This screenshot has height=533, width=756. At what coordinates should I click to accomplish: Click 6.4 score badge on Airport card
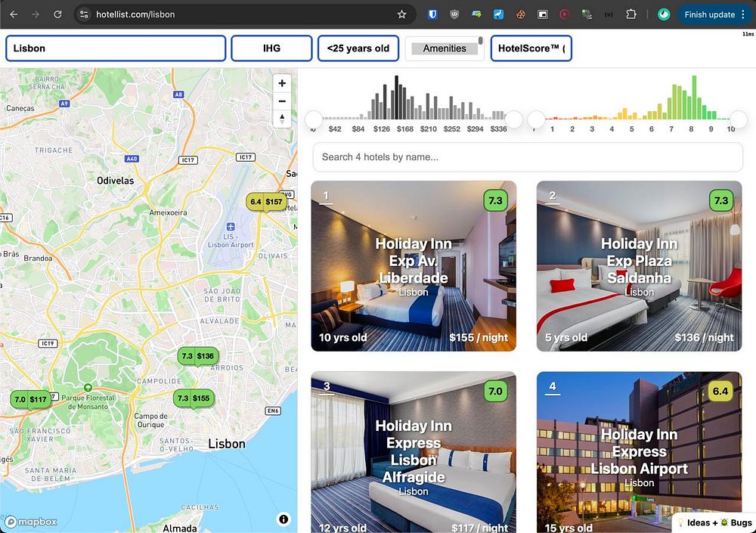[720, 391]
